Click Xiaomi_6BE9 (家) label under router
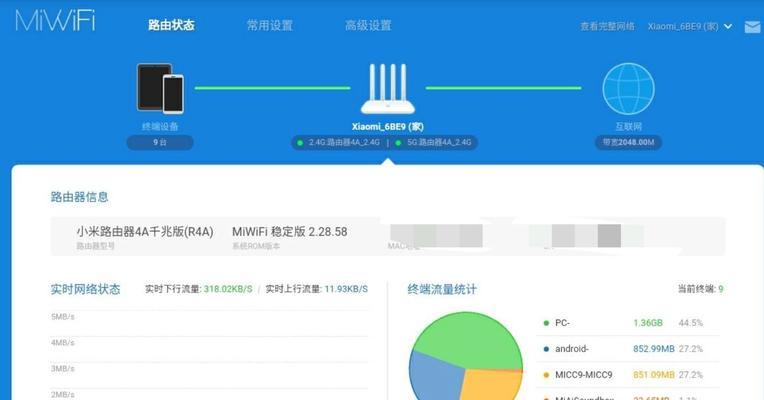This screenshot has height=400, width=764. [x=387, y=127]
